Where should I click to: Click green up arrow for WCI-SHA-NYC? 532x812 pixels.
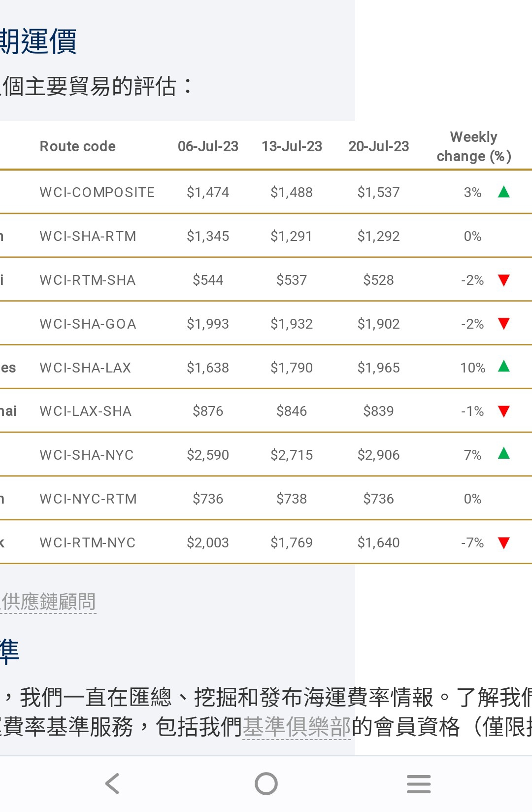pyautogui.click(x=503, y=454)
